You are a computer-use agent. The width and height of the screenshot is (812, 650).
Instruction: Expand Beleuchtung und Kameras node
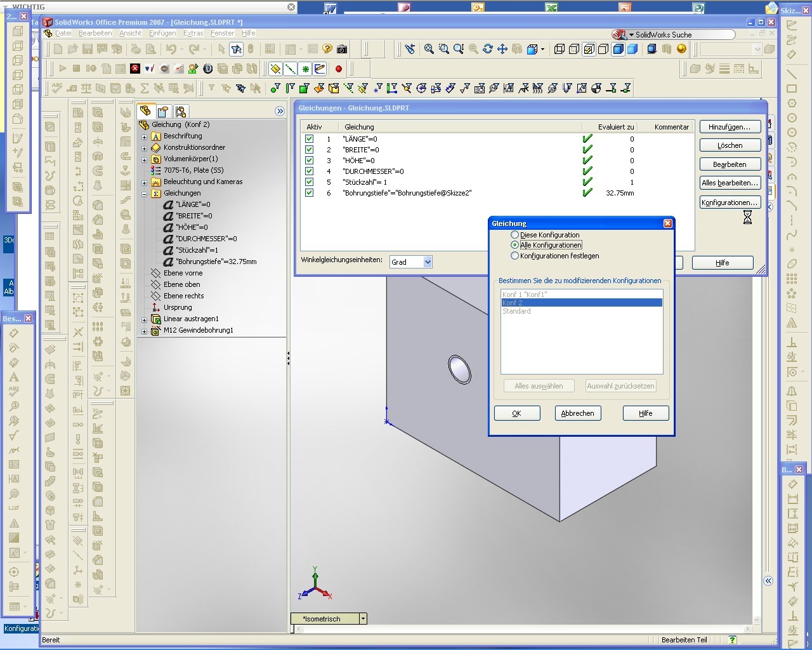pyautogui.click(x=144, y=182)
